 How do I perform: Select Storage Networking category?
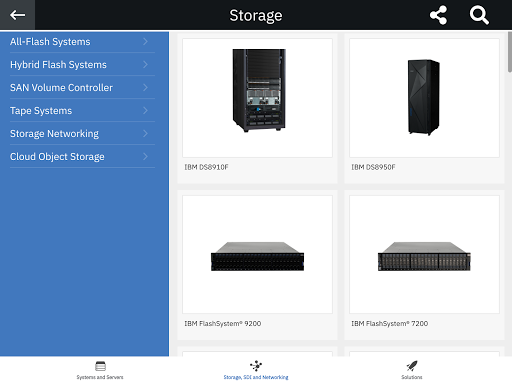[x=82, y=134]
